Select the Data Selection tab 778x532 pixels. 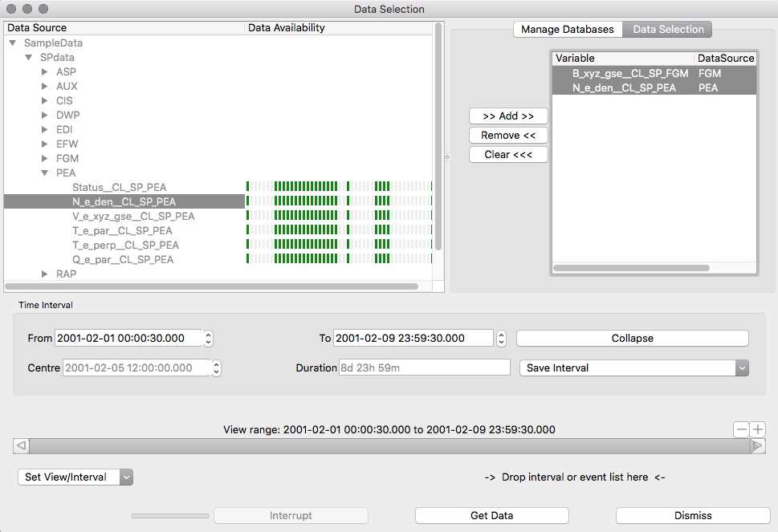tap(668, 30)
